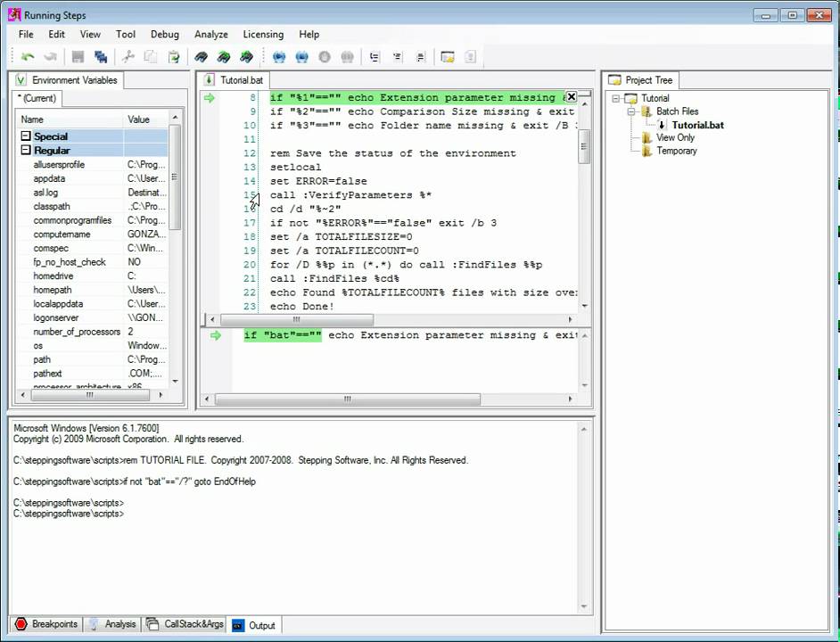Click the green arrow on line 8

pyautogui.click(x=209, y=98)
